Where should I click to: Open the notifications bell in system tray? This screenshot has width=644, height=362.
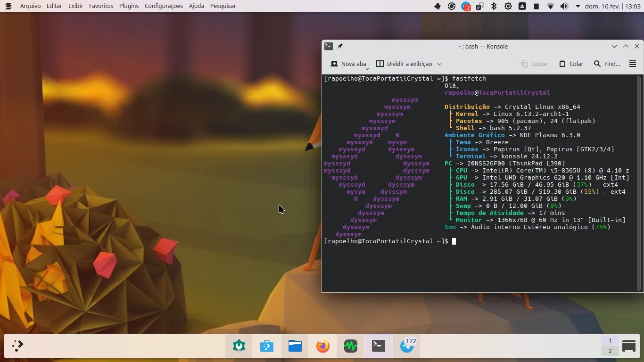pyautogui.click(x=438, y=6)
